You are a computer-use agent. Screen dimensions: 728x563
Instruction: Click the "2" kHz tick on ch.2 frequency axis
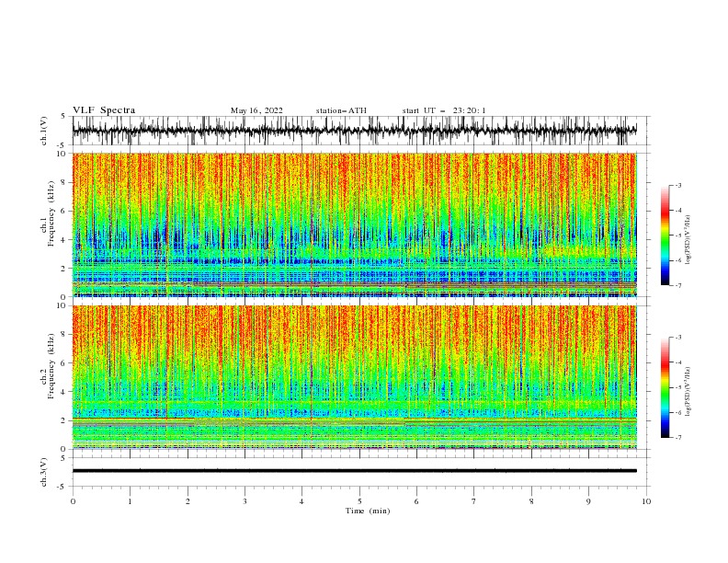[64, 420]
